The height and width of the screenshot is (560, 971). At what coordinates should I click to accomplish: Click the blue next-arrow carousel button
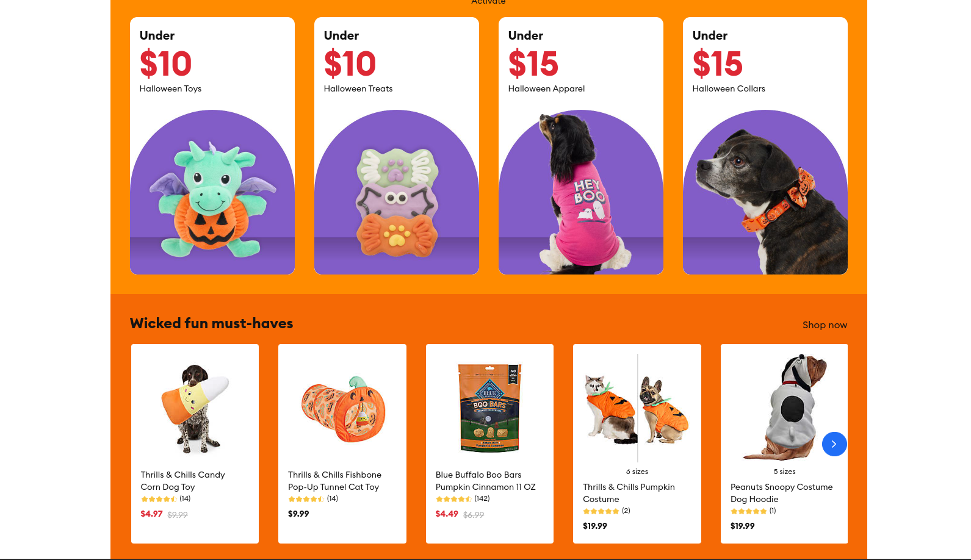pos(834,444)
